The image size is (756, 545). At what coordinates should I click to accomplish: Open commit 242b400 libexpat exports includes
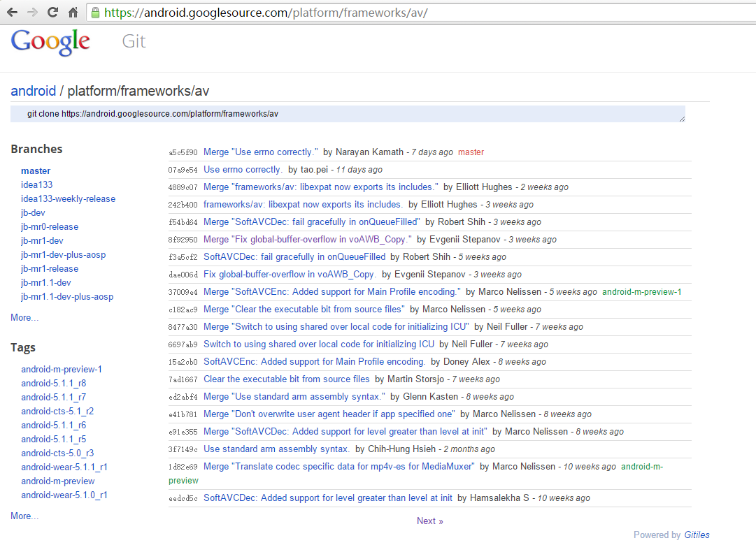pyautogui.click(x=304, y=204)
